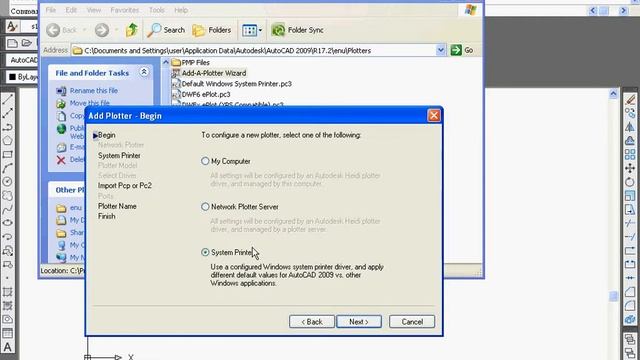Open the ByLayer color dropdown in AutoCAD

[x=23, y=77]
